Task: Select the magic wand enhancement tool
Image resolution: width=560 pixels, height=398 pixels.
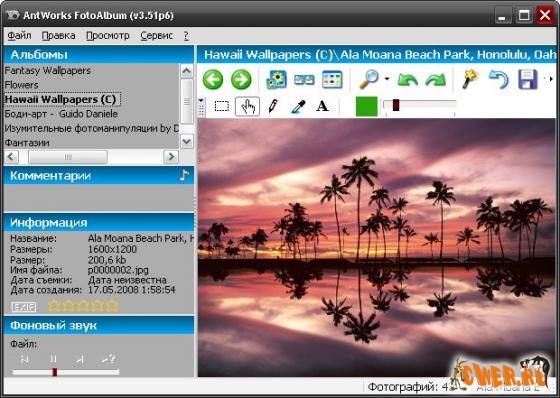Action: [470, 79]
